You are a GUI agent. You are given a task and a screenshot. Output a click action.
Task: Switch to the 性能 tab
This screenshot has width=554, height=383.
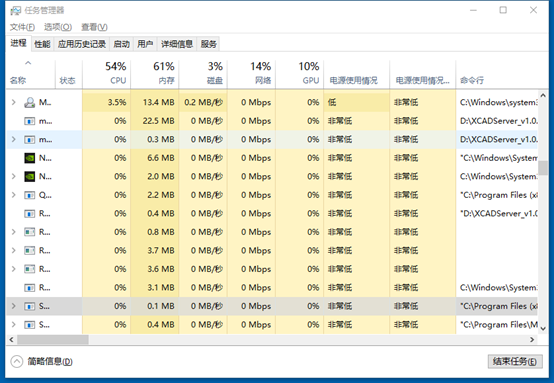(x=42, y=44)
